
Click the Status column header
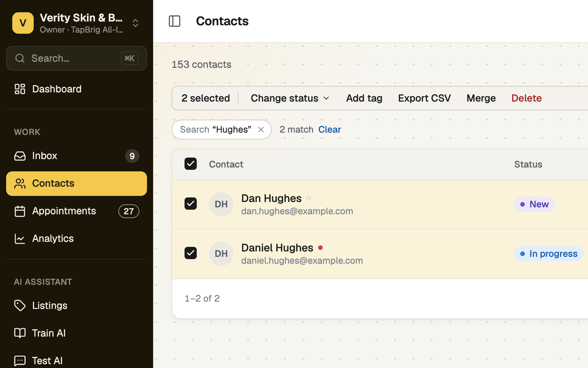[x=528, y=164]
